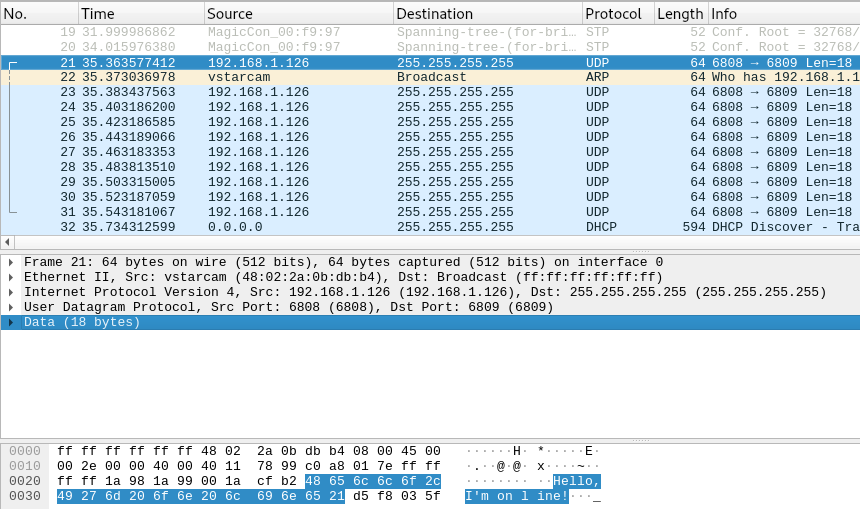Click ASCII text 'I'm on line!'
This screenshot has height=509, width=860.
(x=517, y=496)
